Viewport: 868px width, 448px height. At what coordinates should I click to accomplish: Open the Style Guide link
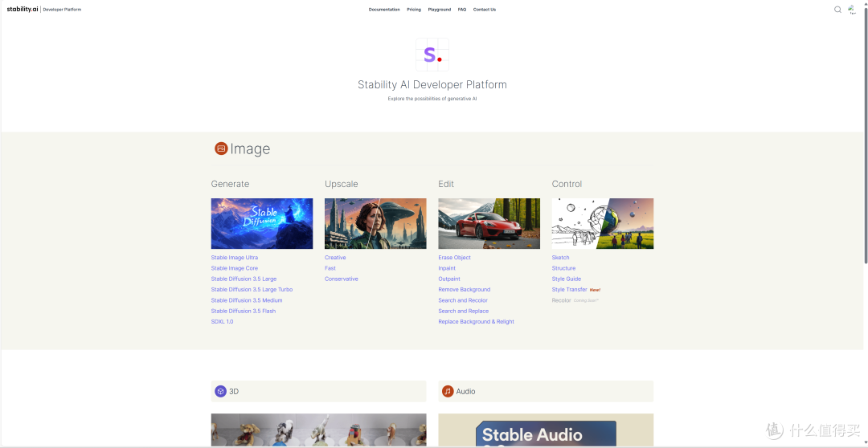point(567,279)
